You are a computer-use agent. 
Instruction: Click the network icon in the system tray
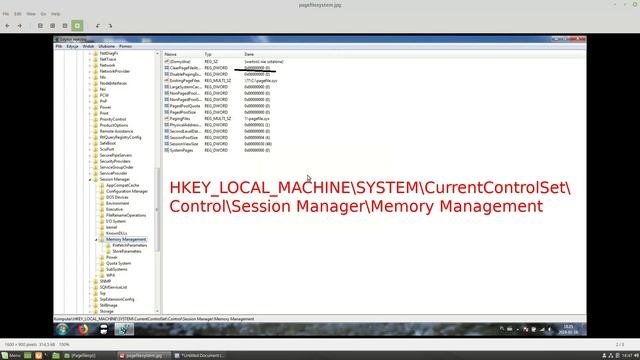(611, 356)
